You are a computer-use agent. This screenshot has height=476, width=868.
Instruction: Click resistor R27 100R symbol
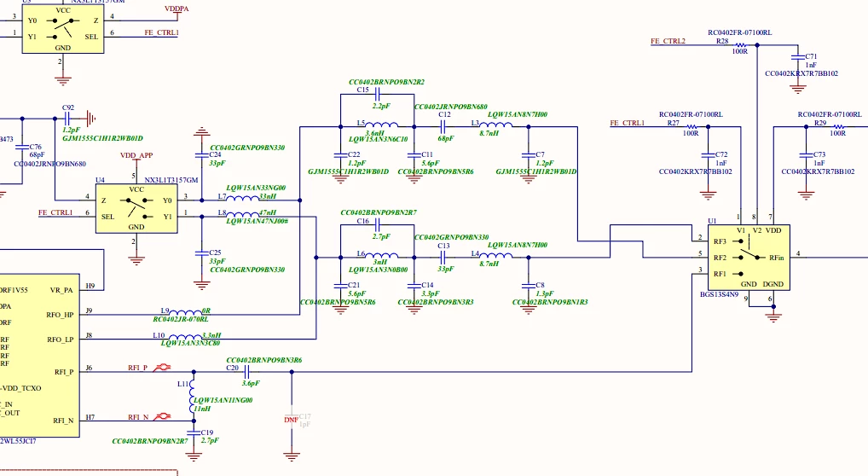[x=691, y=127]
